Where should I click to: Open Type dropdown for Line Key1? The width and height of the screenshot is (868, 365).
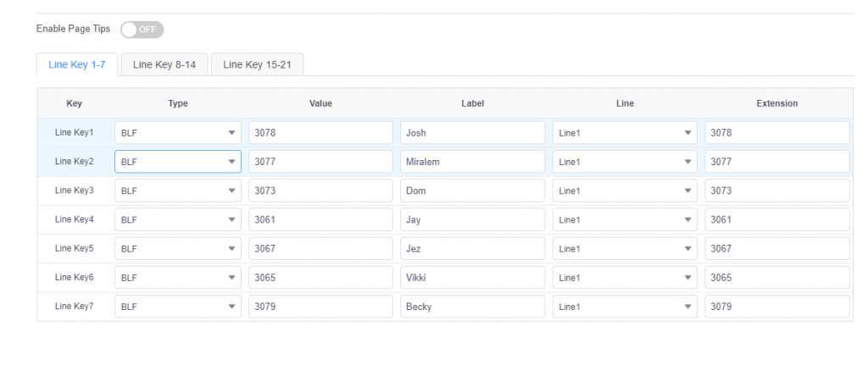click(x=178, y=133)
